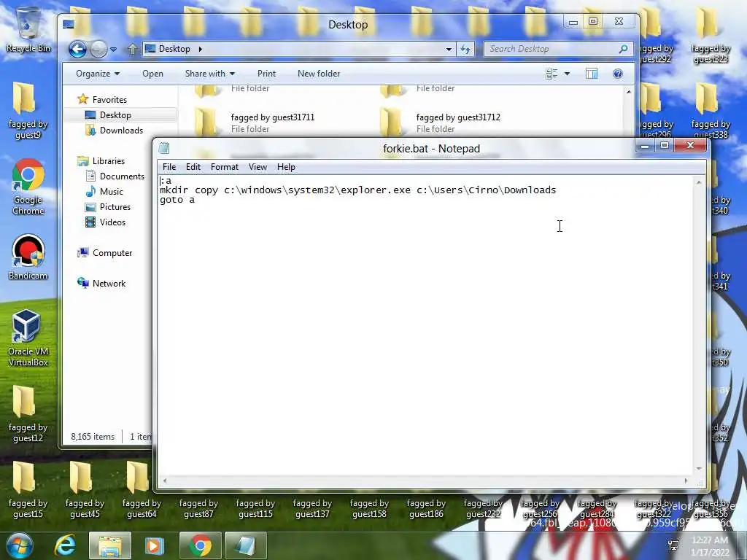Open Notepad Help menu
The height and width of the screenshot is (560, 747).
pos(286,167)
